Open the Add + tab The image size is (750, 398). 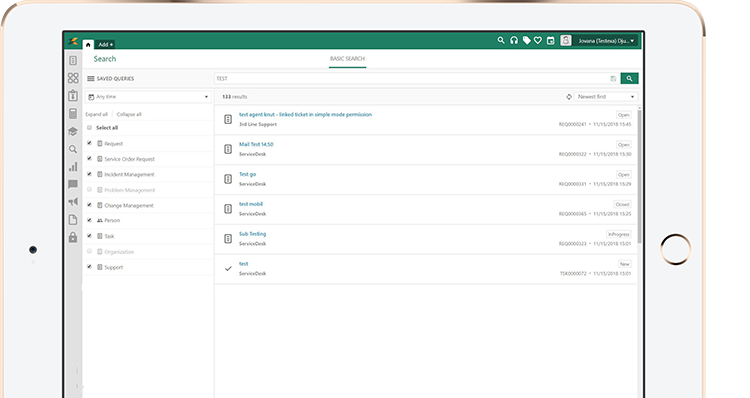click(105, 44)
